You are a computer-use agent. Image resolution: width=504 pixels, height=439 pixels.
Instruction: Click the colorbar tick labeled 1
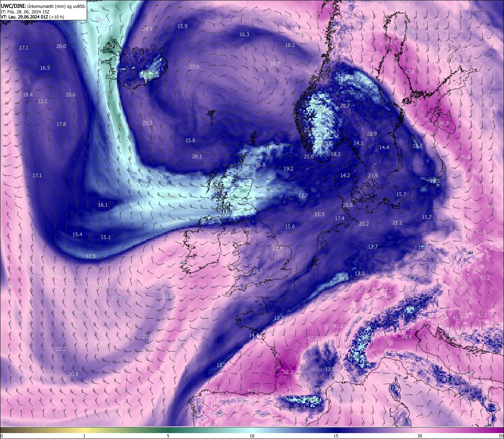coord(84,435)
